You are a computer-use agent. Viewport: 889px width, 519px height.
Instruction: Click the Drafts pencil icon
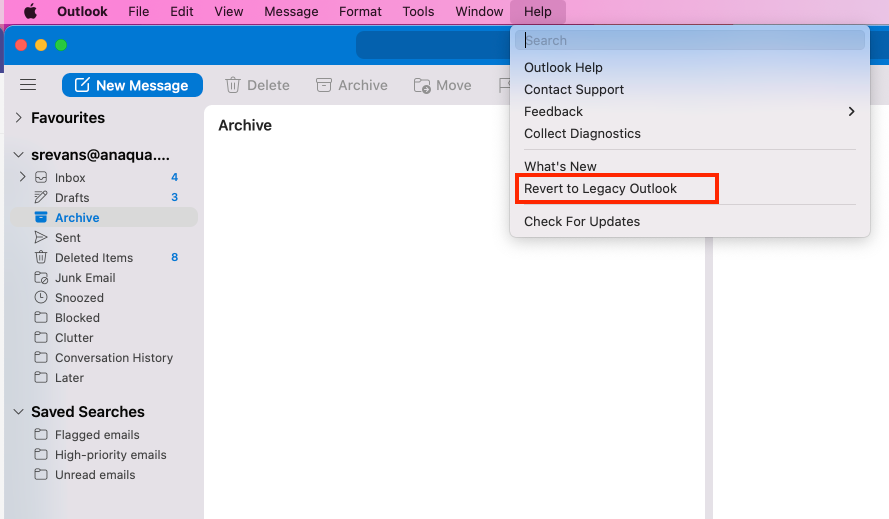tap(41, 197)
